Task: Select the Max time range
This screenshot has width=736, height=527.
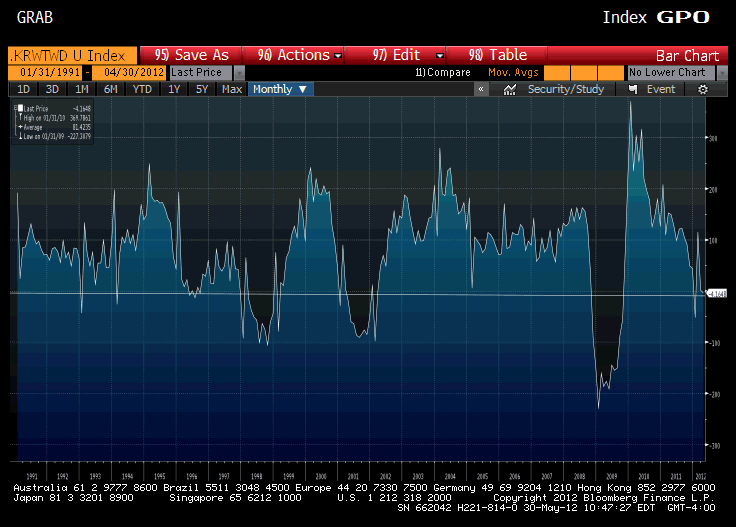Action: coord(231,89)
